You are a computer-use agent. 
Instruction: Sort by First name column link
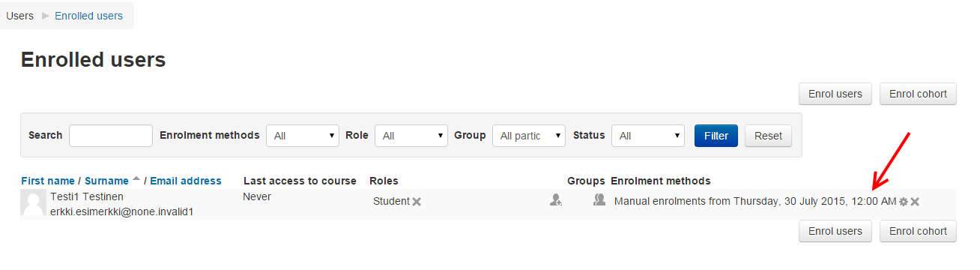click(48, 181)
